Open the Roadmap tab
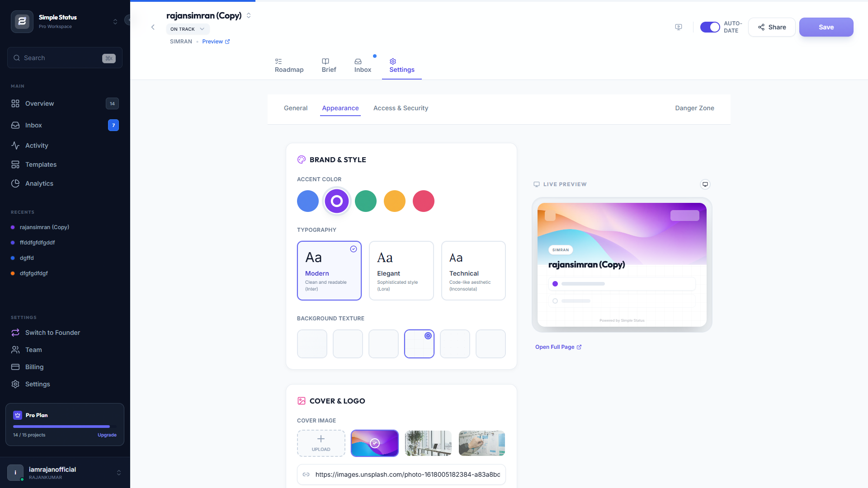This screenshot has width=868, height=488. click(289, 66)
